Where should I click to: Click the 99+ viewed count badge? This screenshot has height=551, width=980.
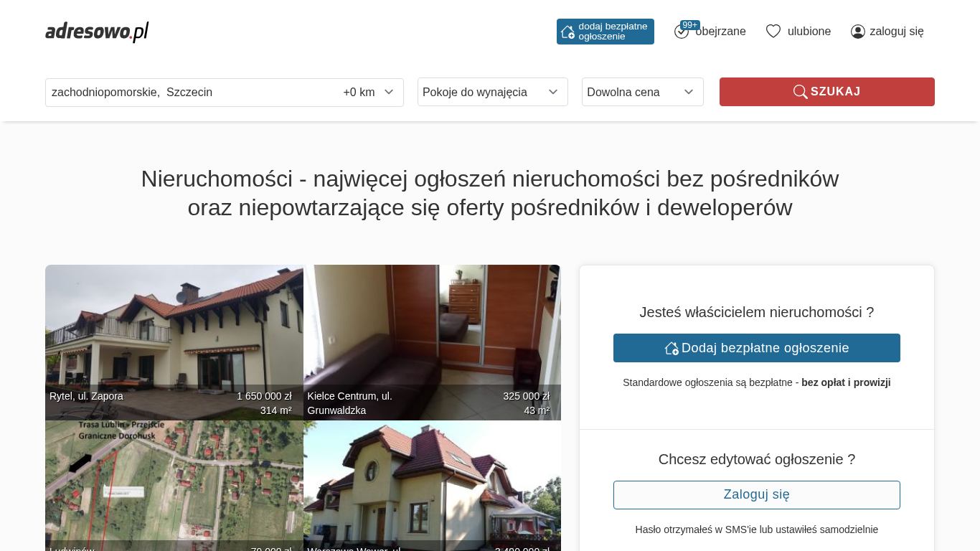690,25
